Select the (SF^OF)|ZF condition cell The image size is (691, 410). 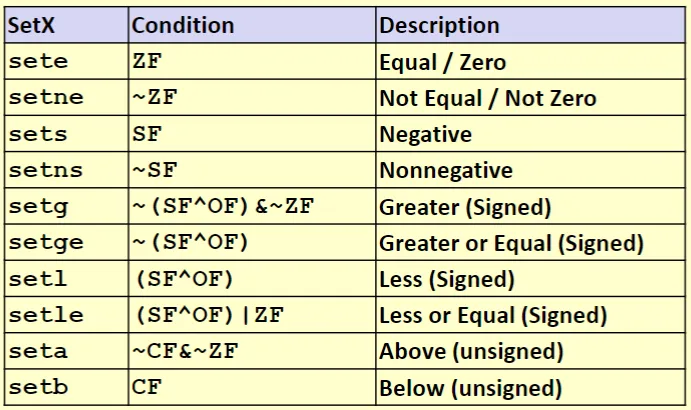tap(208, 316)
